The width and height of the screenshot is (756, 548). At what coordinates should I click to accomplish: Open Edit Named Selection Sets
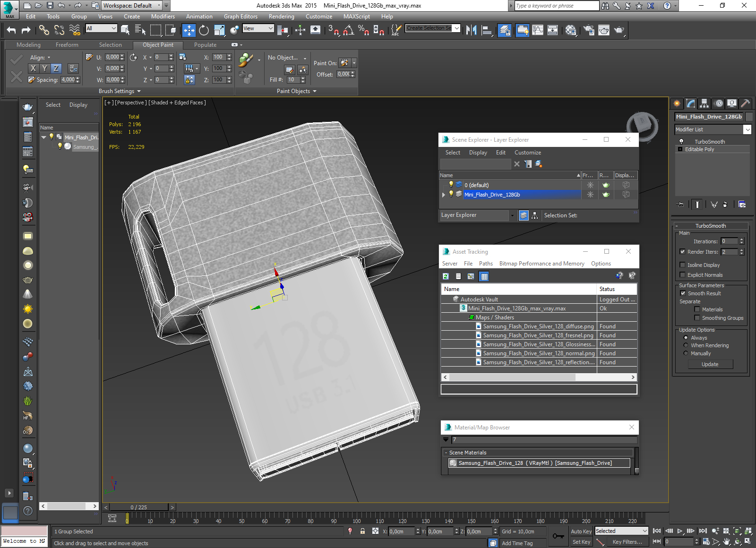[x=395, y=30]
